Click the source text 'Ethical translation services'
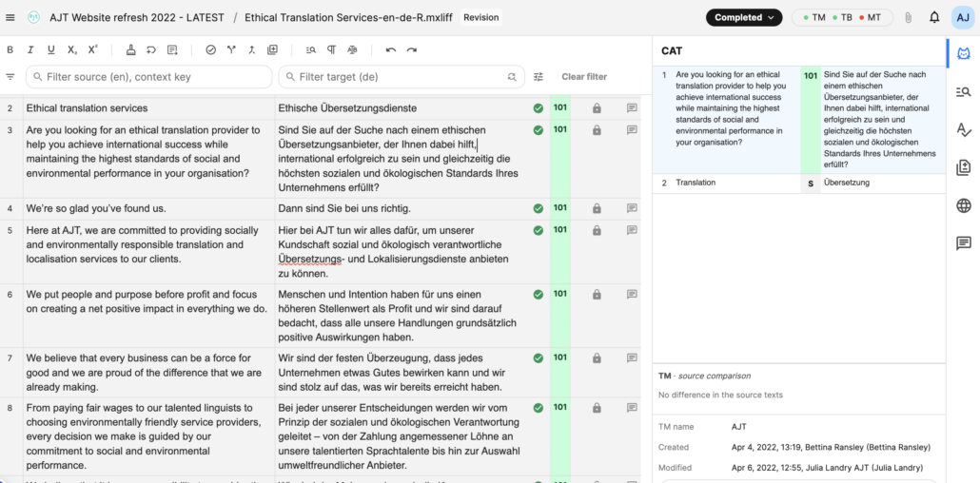Image resolution: width=980 pixels, height=483 pixels. (x=87, y=108)
